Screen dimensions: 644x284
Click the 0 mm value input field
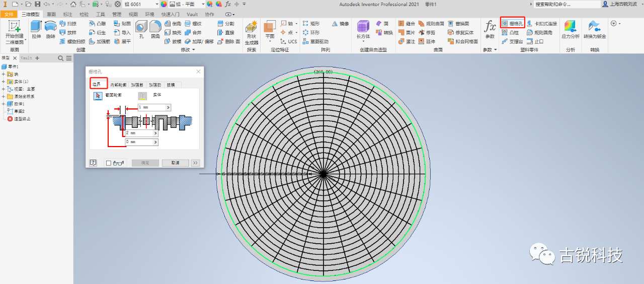click(139, 142)
